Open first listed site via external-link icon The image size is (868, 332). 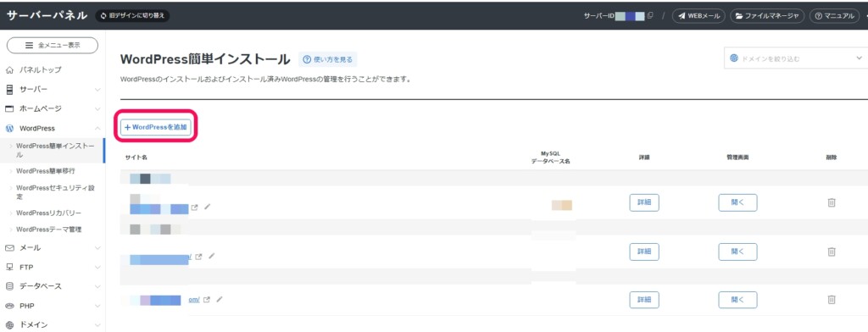pyautogui.click(x=194, y=208)
